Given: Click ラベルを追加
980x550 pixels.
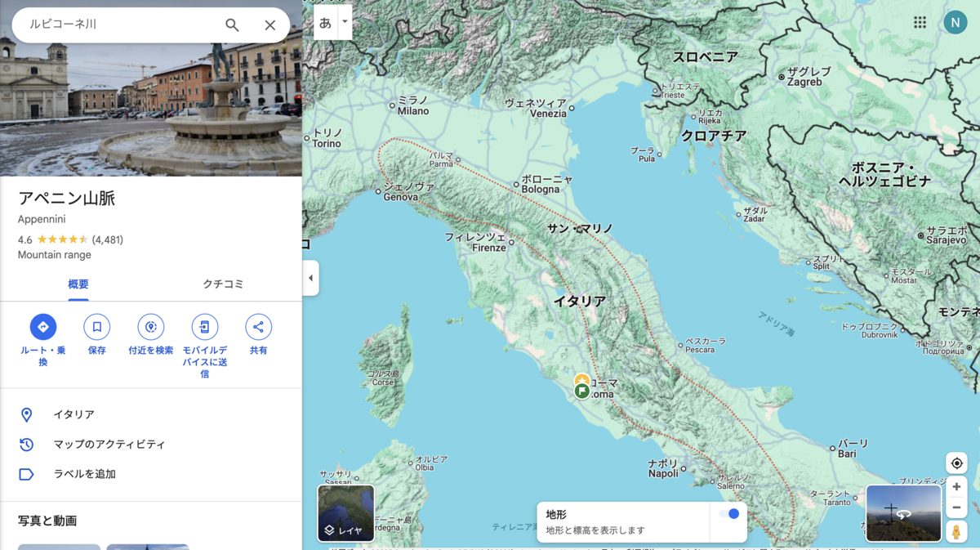Looking at the screenshot, I should (x=151, y=474).
